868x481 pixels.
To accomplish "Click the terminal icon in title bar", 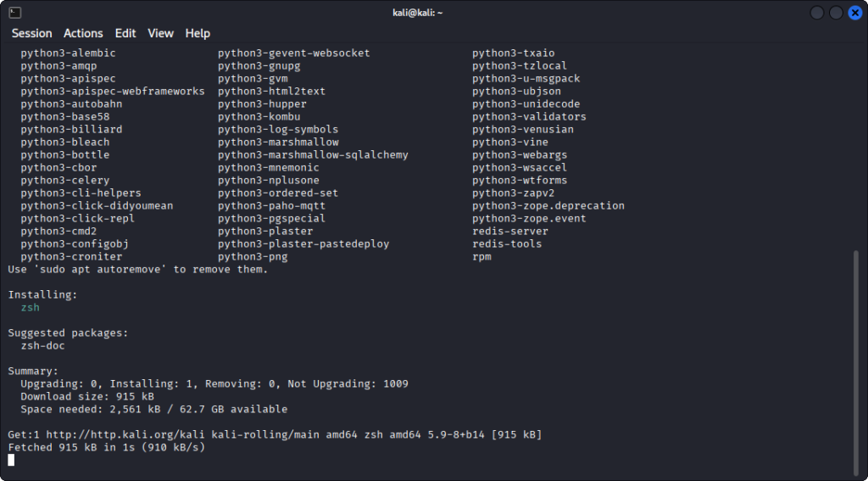I will [15, 13].
